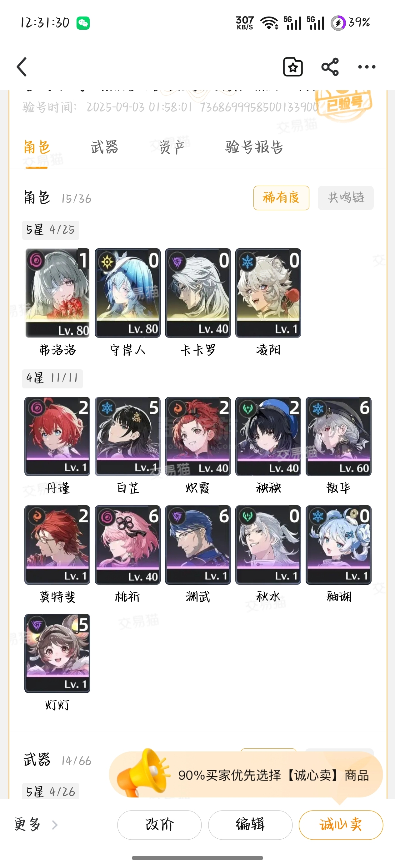395x868 pixels.
Task: Click the 诚心卖 button
Action: coord(341,825)
